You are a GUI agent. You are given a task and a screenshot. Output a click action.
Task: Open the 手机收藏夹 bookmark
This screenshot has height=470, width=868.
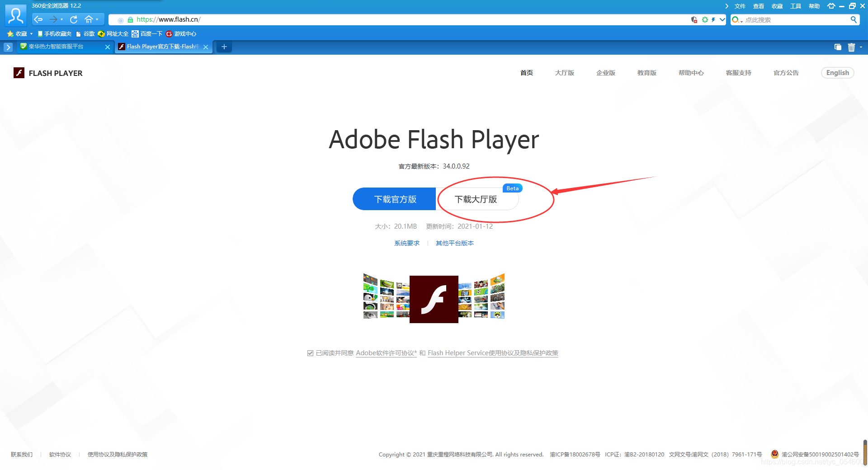pyautogui.click(x=55, y=34)
